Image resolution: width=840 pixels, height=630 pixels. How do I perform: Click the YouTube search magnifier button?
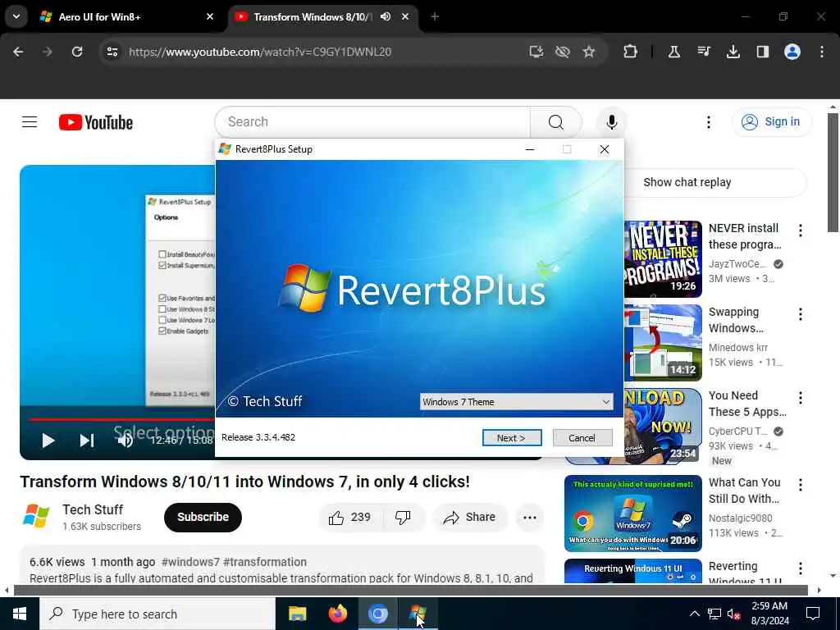point(556,122)
